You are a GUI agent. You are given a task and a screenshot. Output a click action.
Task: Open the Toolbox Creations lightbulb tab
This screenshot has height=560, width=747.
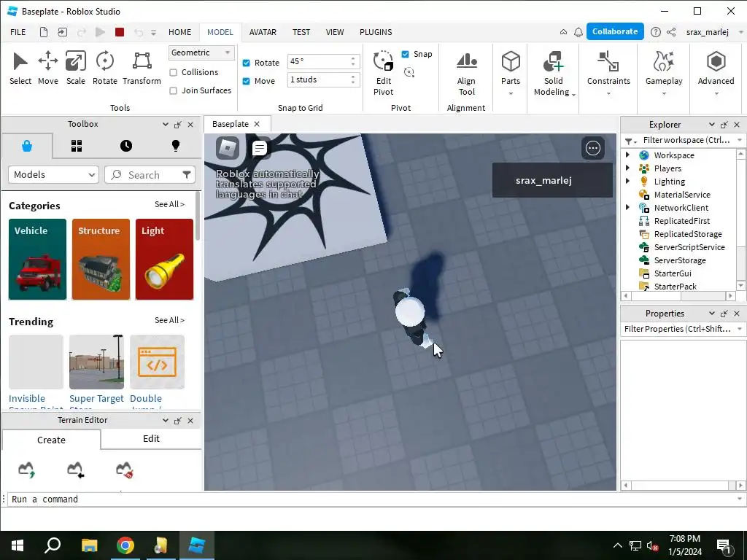point(176,146)
